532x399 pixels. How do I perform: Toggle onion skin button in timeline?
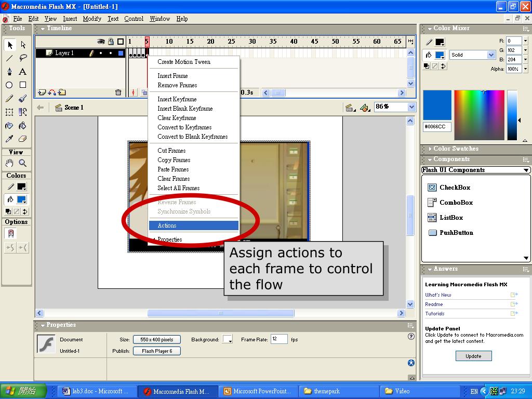144,92
